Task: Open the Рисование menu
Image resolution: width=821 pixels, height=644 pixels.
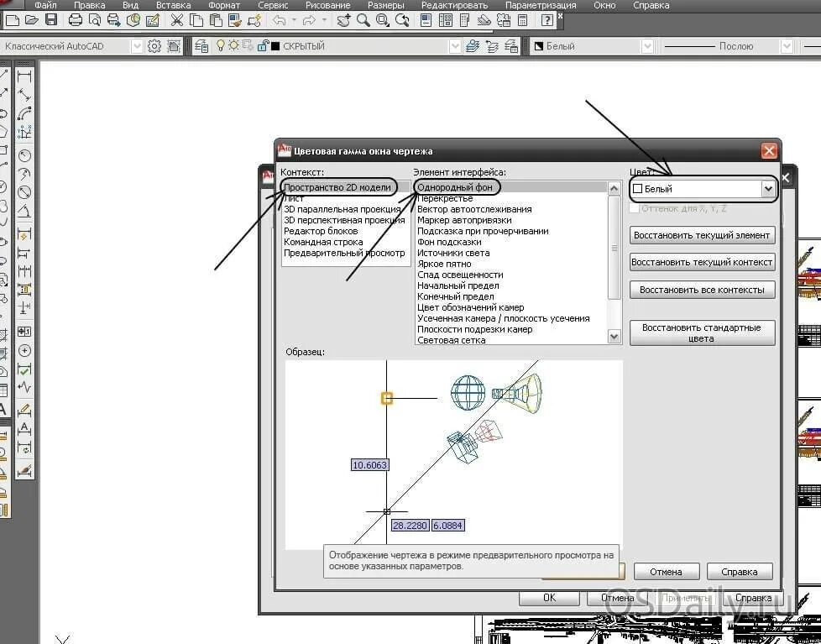Action: [327, 5]
